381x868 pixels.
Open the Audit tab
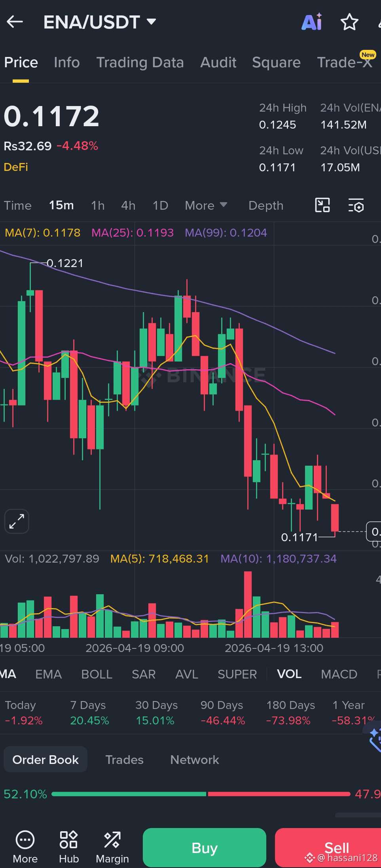(218, 63)
